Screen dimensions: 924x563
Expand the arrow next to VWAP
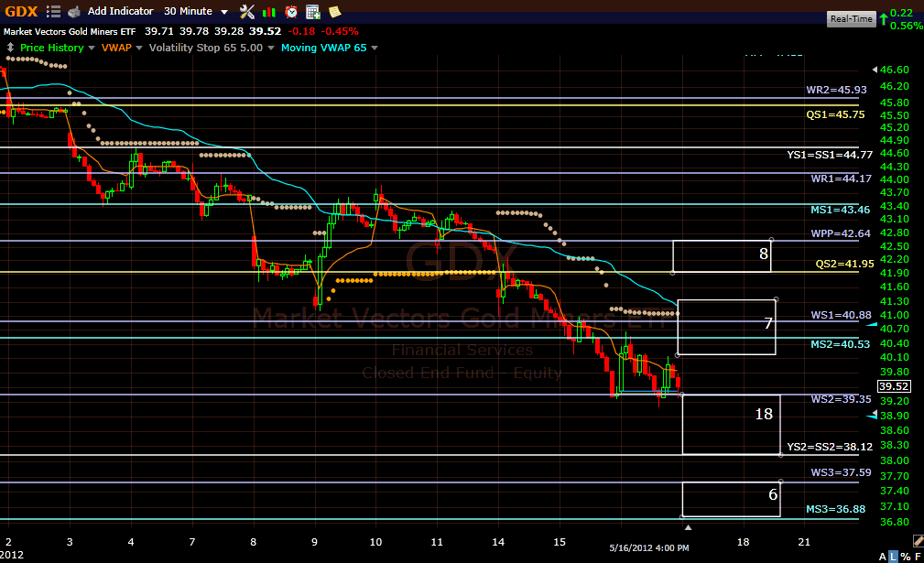pyautogui.click(x=139, y=48)
